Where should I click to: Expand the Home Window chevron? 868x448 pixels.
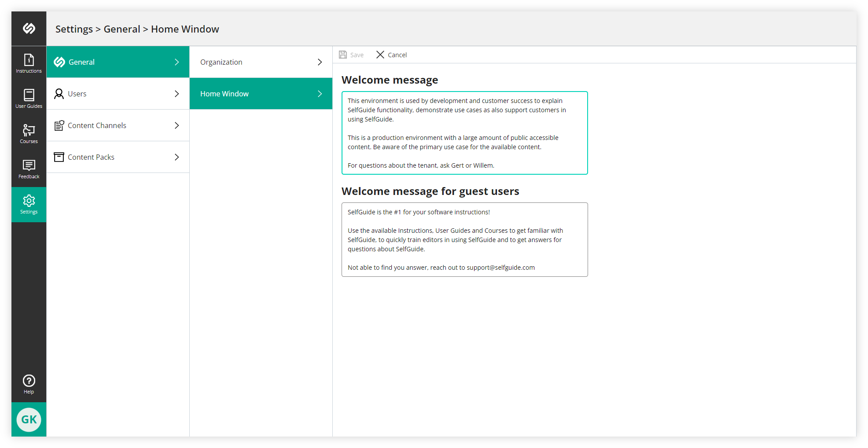tap(320, 94)
